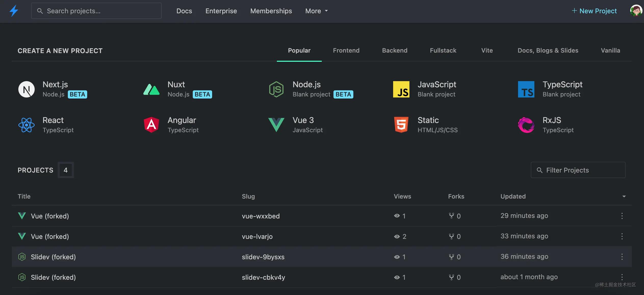The width and height of the screenshot is (644, 295).
Task: Select the Angular red shield icon
Action: 151,125
